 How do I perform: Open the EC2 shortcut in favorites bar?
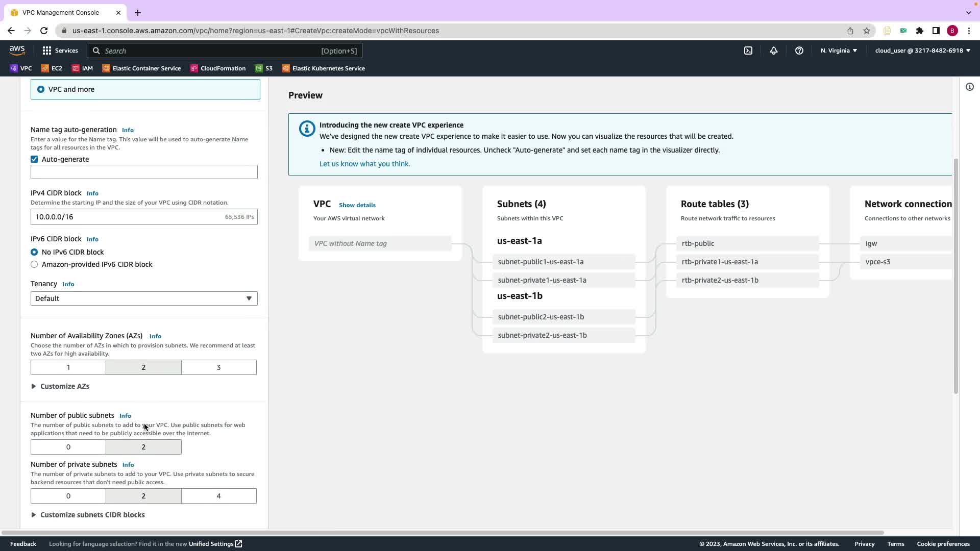point(52,68)
